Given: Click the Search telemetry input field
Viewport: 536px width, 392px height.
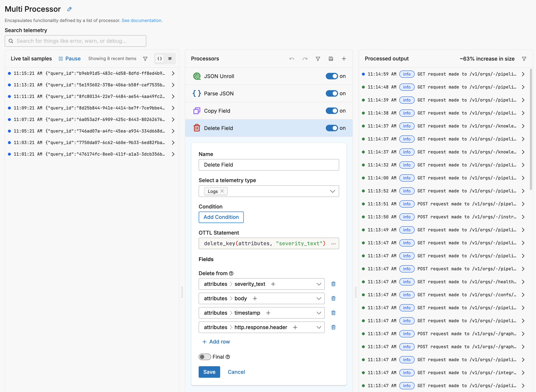Looking at the screenshot, I should point(75,41).
